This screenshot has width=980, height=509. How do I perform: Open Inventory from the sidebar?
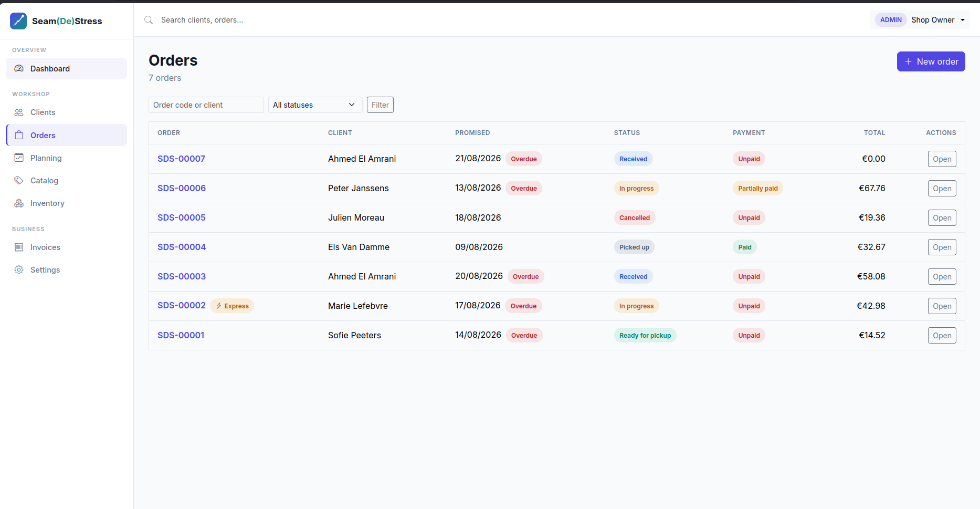tap(66, 203)
